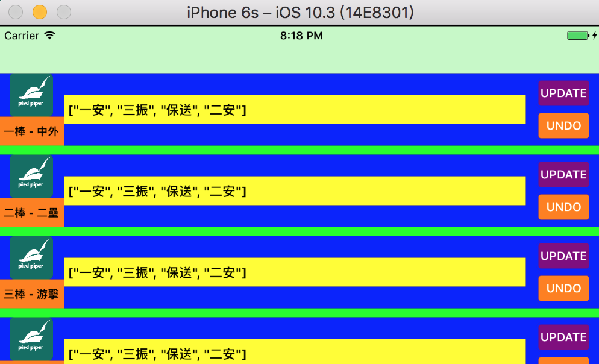Tap the Pied Piper logo above 三棒 - 游擊

(31, 257)
